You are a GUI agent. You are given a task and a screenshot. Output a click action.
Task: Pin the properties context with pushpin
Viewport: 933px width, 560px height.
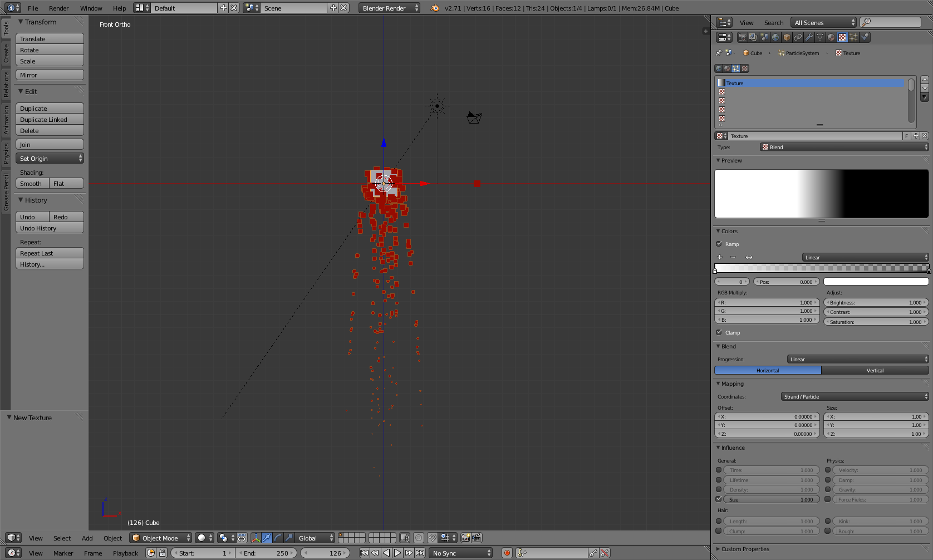click(x=719, y=53)
